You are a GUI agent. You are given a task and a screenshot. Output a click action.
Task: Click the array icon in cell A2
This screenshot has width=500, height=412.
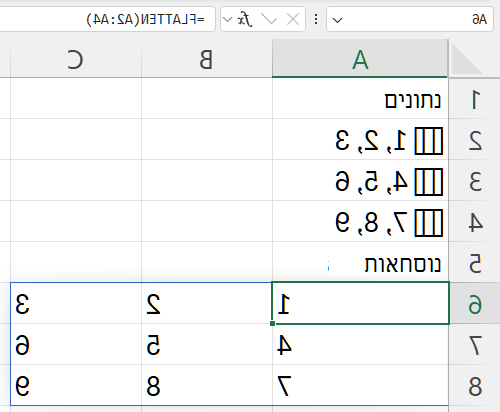429,141
